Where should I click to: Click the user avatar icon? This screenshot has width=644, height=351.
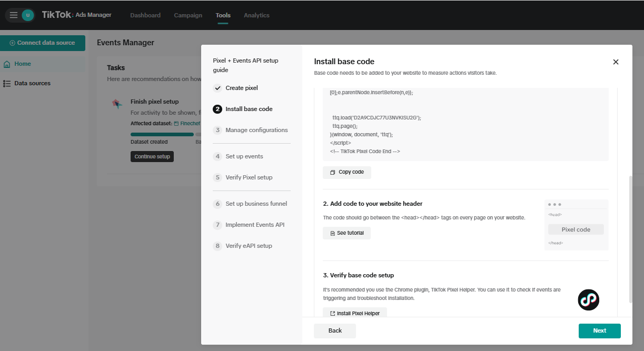28,15
